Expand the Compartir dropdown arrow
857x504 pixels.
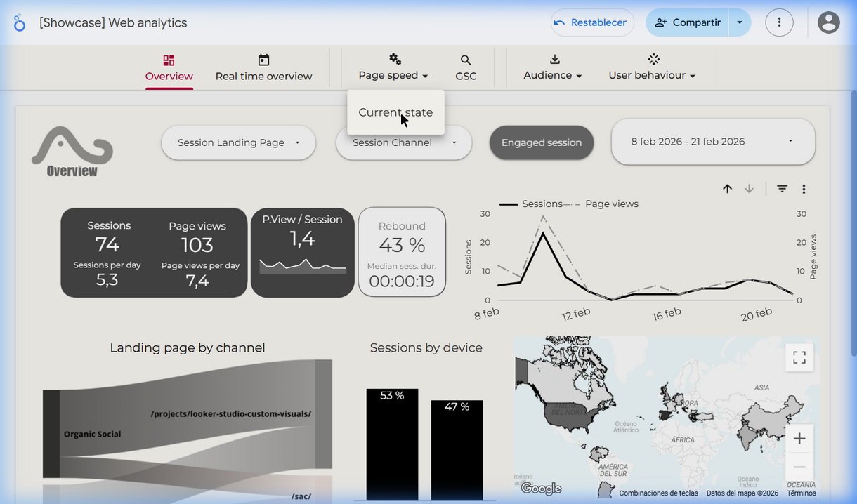740,22
